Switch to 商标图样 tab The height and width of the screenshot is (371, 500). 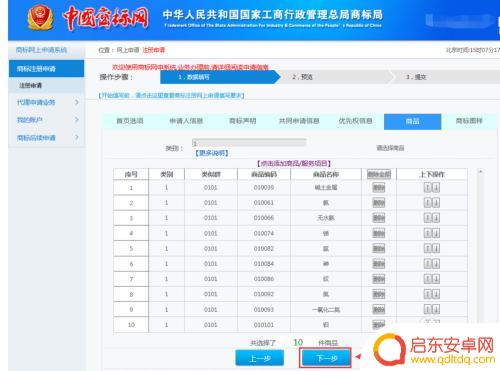point(469,121)
